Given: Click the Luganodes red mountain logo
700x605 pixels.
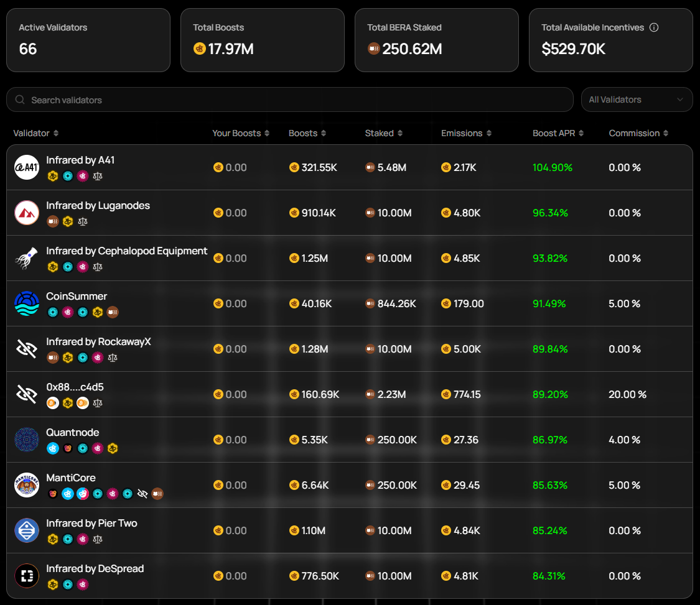Looking at the screenshot, I should click(27, 213).
